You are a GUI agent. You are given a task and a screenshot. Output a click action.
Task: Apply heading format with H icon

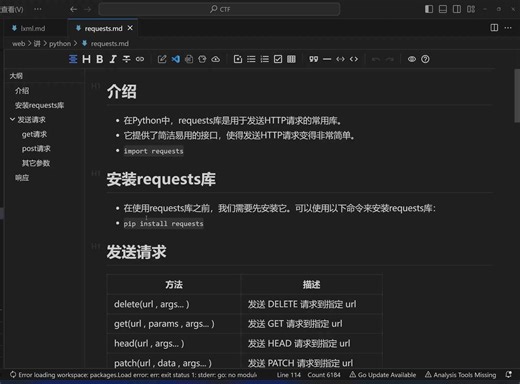coord(86,59)
